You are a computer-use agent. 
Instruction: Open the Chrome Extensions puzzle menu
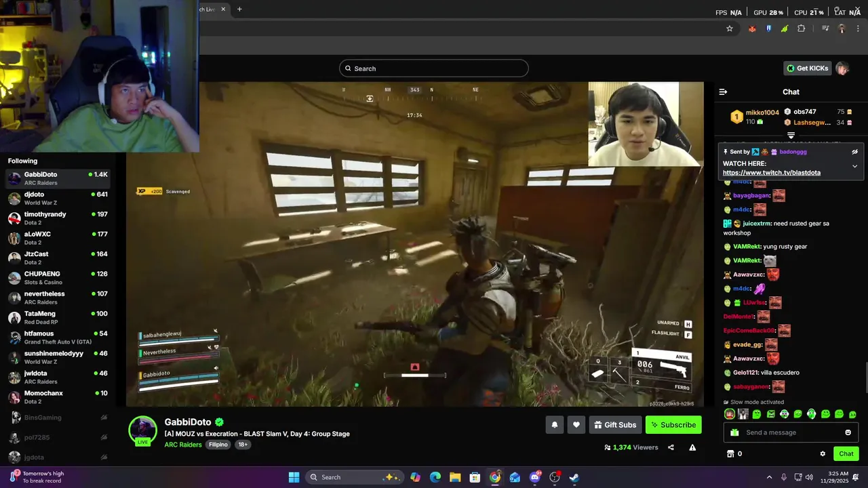click(802, 28)
